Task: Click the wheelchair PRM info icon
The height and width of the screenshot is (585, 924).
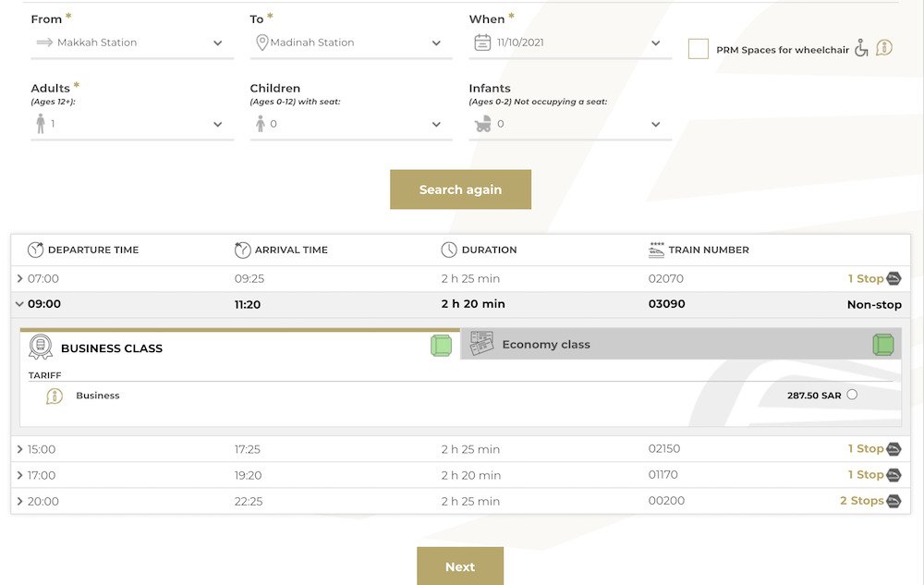Action: [x=884, y=48]
